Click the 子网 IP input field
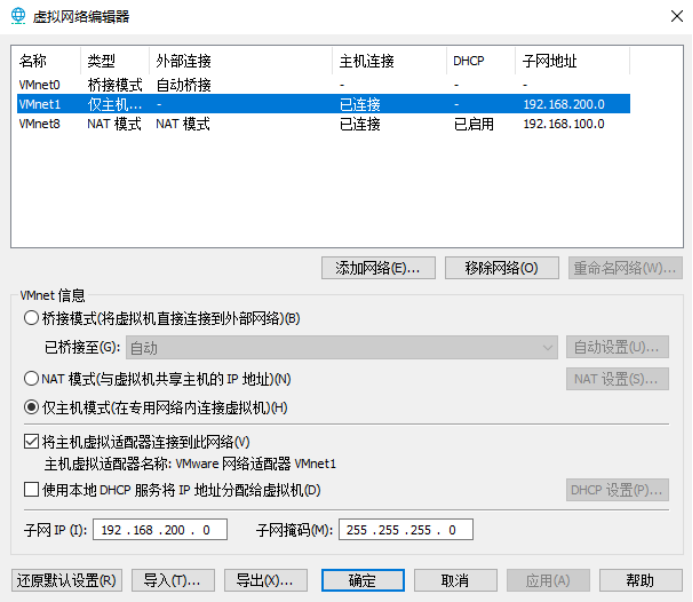The image size is (693, 602). [160, 530]
